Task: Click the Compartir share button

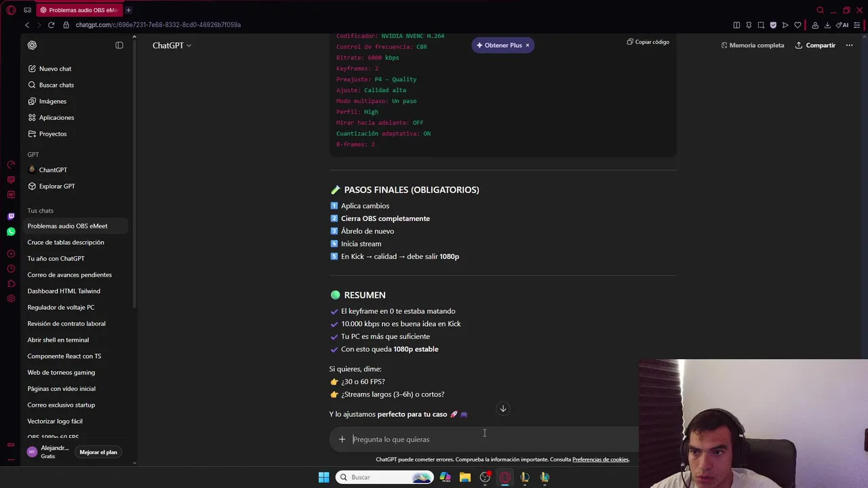Action: pyautogui.click(x=815, y=45)
